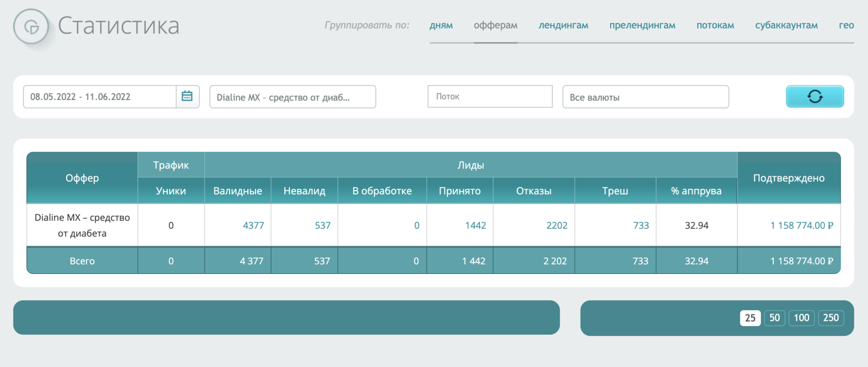Group statistics by прелендингам
Screen dimensions: 868x367
(x=642, y=25)
